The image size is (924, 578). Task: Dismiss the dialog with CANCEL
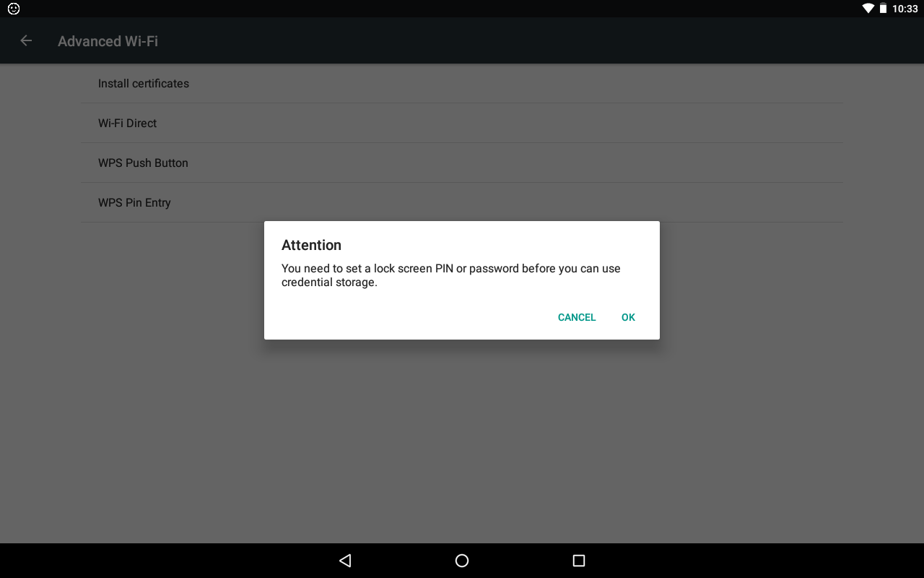pyautogui.click(x=576, y=317)
